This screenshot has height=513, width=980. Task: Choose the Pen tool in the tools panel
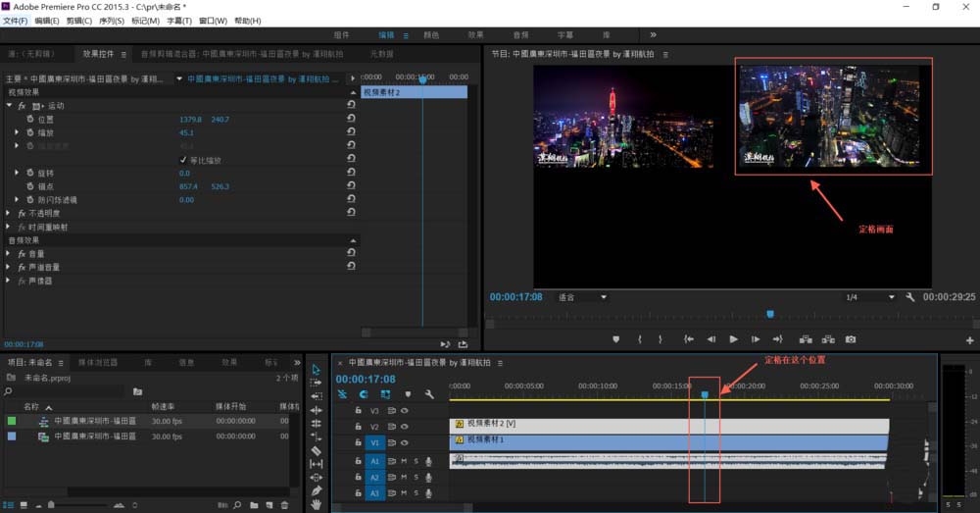[x=316, y=489]
